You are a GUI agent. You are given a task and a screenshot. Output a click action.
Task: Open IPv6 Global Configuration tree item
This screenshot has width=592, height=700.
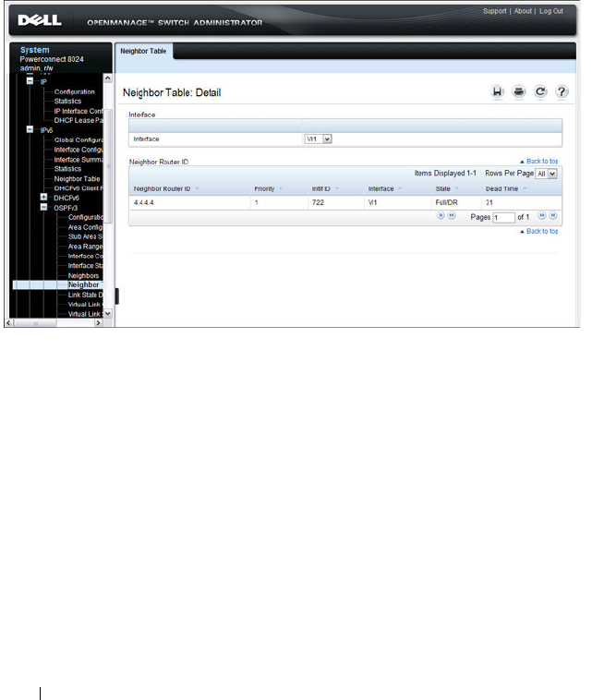pos(79,139)
